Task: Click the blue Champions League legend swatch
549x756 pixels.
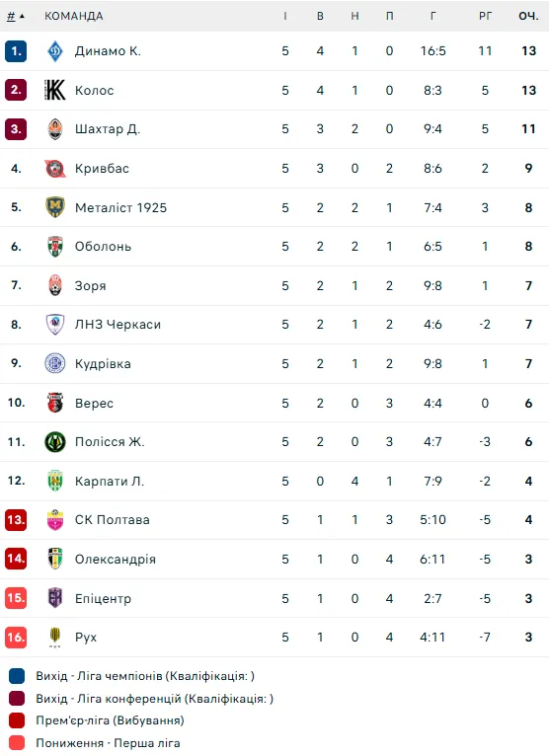Action: point(17,676)
